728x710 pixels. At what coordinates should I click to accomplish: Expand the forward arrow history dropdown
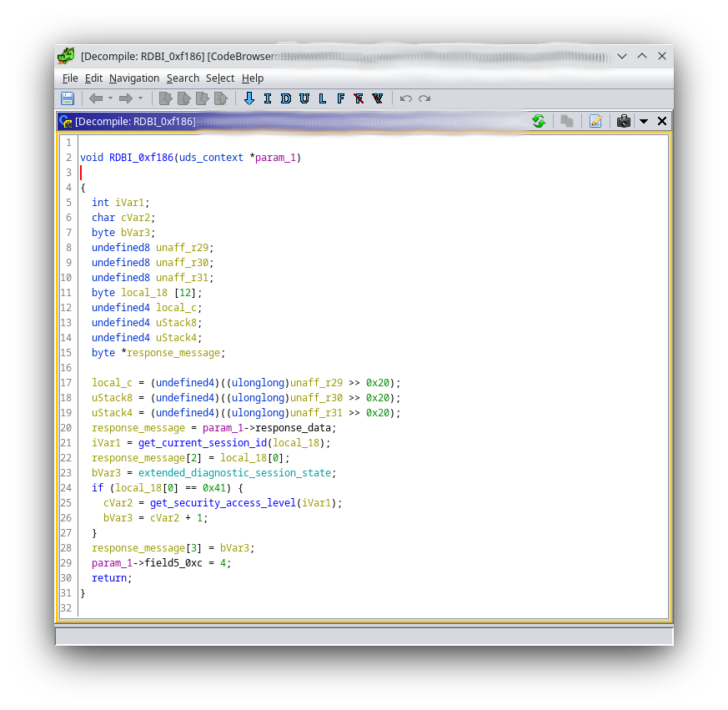(x=140, y=98)
